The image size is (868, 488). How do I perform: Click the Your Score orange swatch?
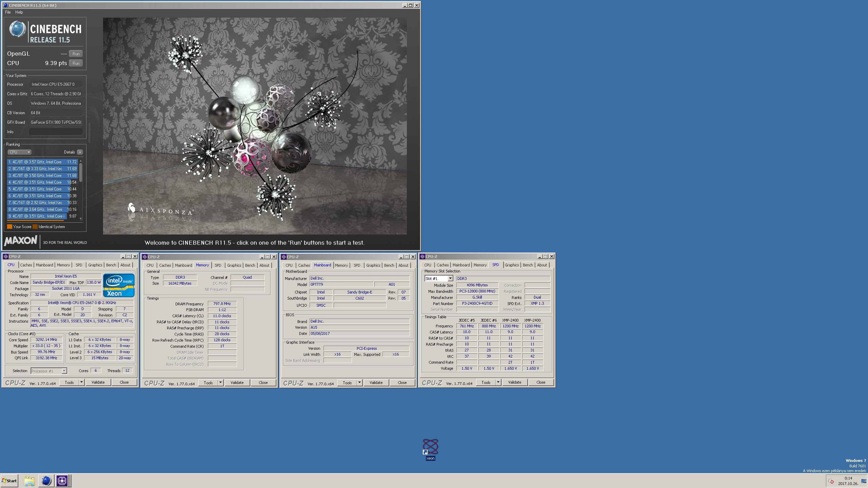9,227
